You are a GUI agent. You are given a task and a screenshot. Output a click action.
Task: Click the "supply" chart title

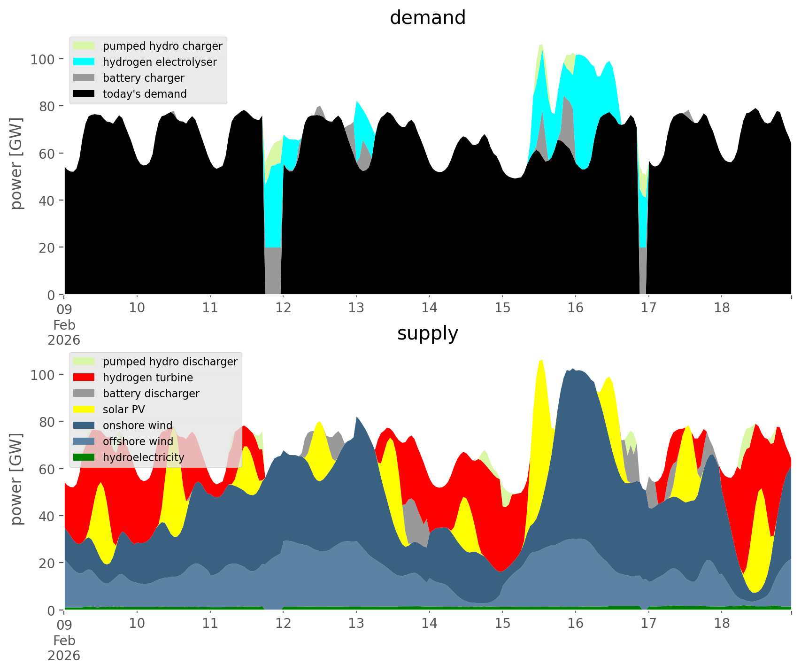click(427, 333)
